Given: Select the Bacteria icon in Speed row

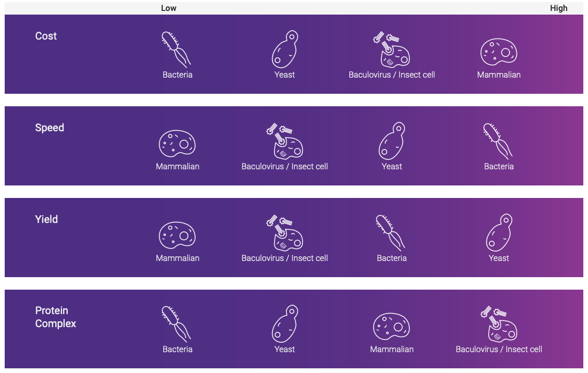Looking at the screenshot, I should [498, 141].
